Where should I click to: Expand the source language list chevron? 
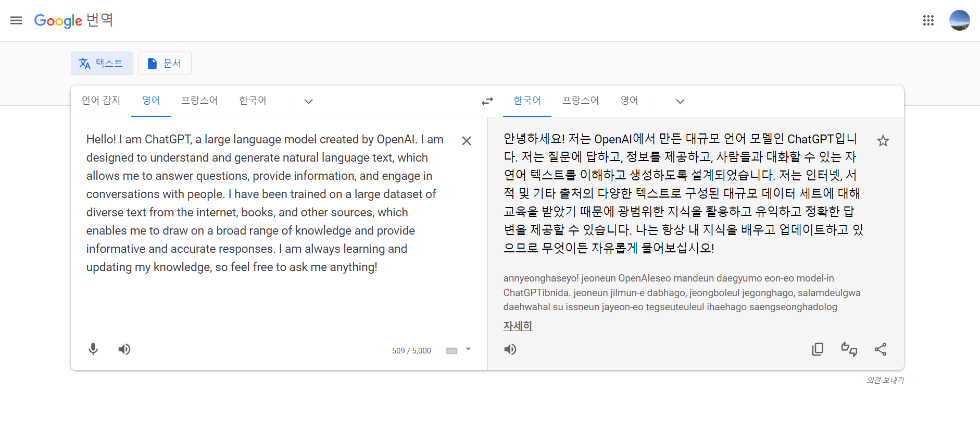tap(308, 101)
